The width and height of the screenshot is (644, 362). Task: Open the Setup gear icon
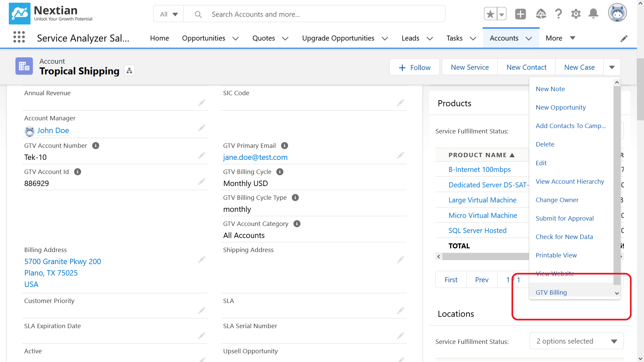coord(576,14)
